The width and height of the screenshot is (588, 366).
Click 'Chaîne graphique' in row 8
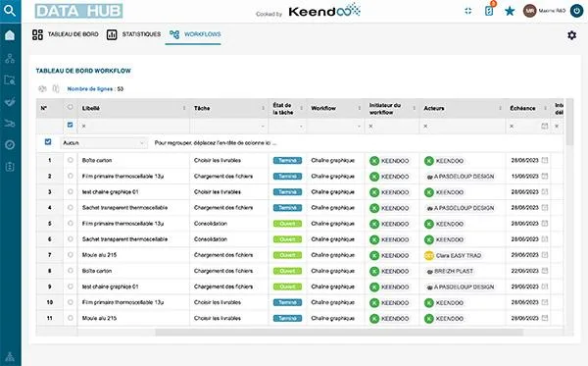[332, 271]
